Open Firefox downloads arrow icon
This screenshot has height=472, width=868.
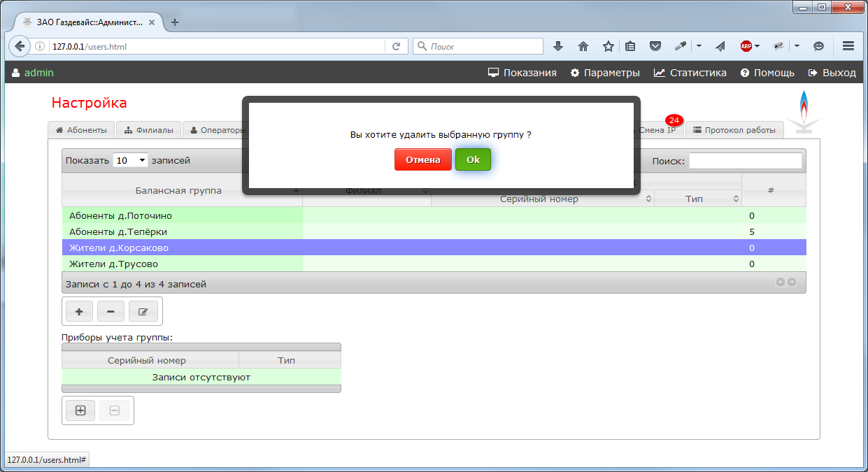pyautogui.click(x=558, y=46)
